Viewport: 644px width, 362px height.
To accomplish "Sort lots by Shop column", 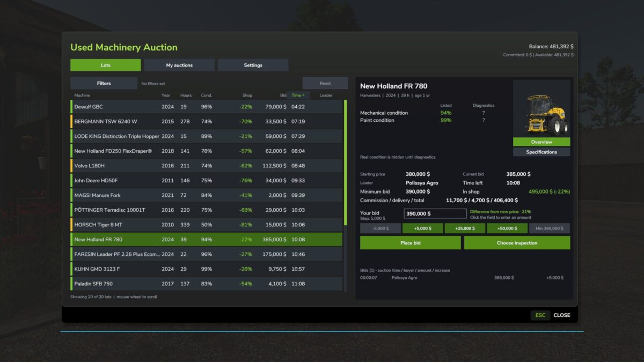I will pyautogui.click(x=247, y=95).
